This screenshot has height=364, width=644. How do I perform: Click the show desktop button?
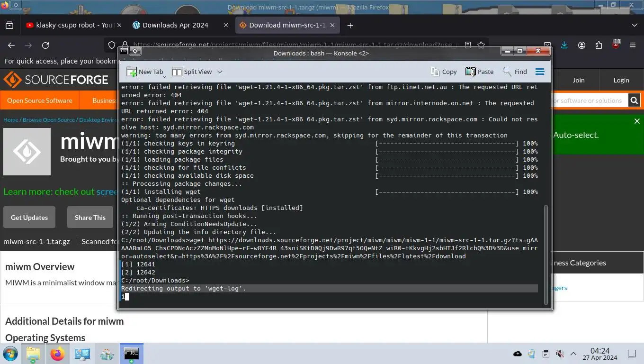click(632, 354)
